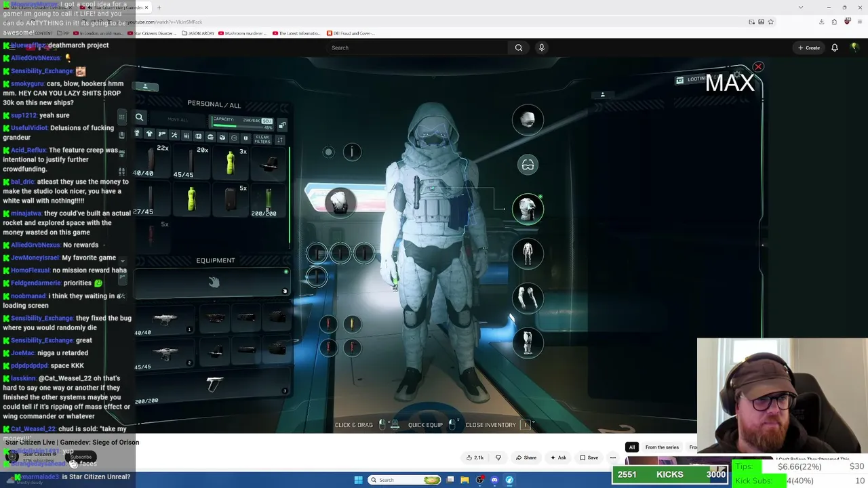Click the arms armor slot icon

(x=528, y=298)
